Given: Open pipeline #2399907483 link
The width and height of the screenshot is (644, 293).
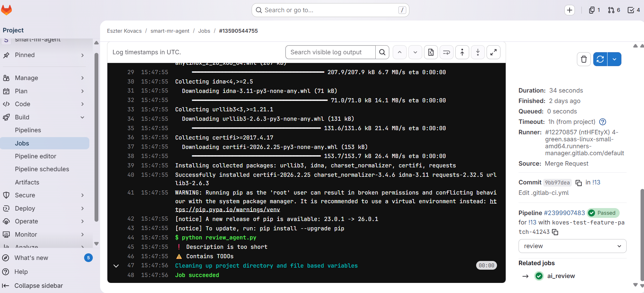Looking at the screenshot, I should [x=564, y=213].
